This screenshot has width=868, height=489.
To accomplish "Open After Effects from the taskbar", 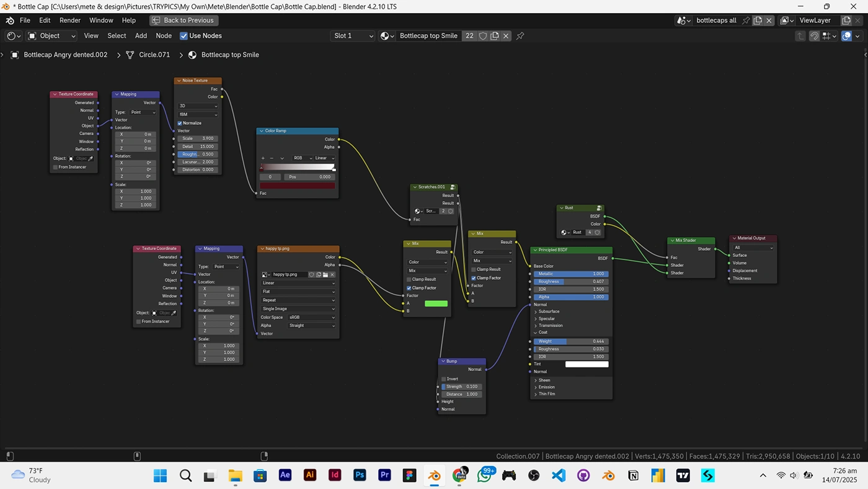I will pos(285,475).
